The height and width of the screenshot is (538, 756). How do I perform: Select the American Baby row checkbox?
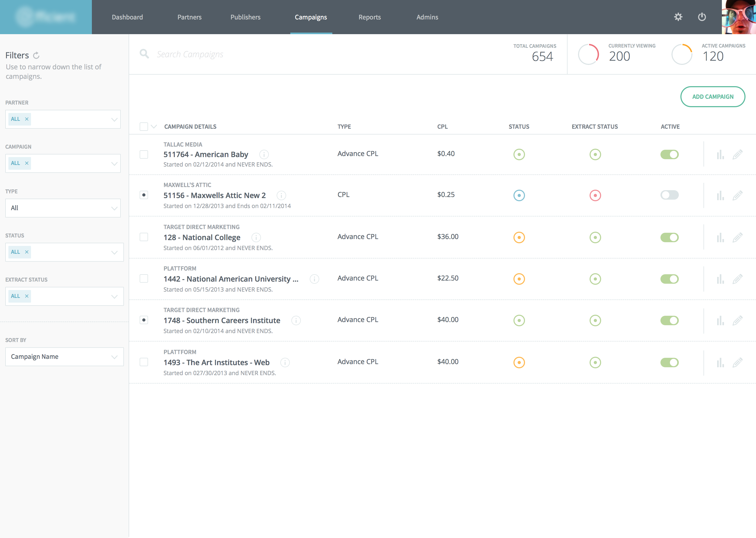click(x=144, y=154)
